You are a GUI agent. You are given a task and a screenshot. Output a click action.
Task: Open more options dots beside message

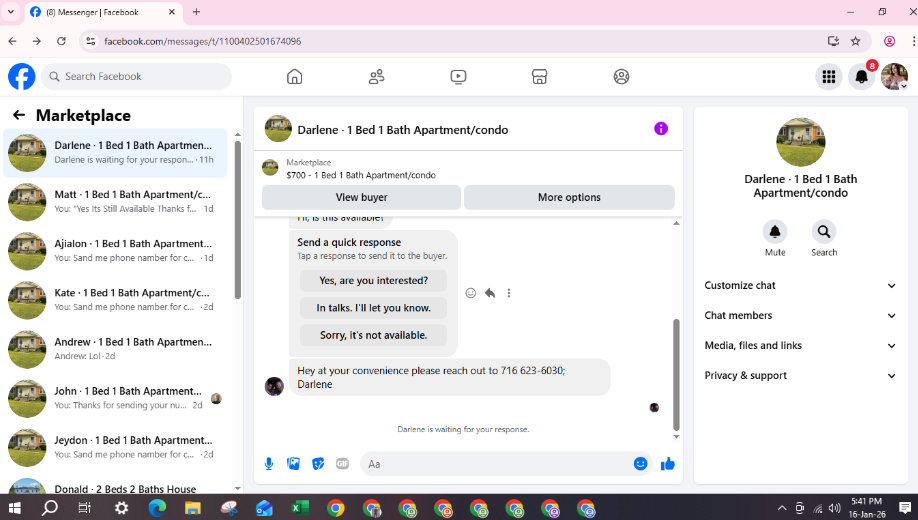point(509,293)
